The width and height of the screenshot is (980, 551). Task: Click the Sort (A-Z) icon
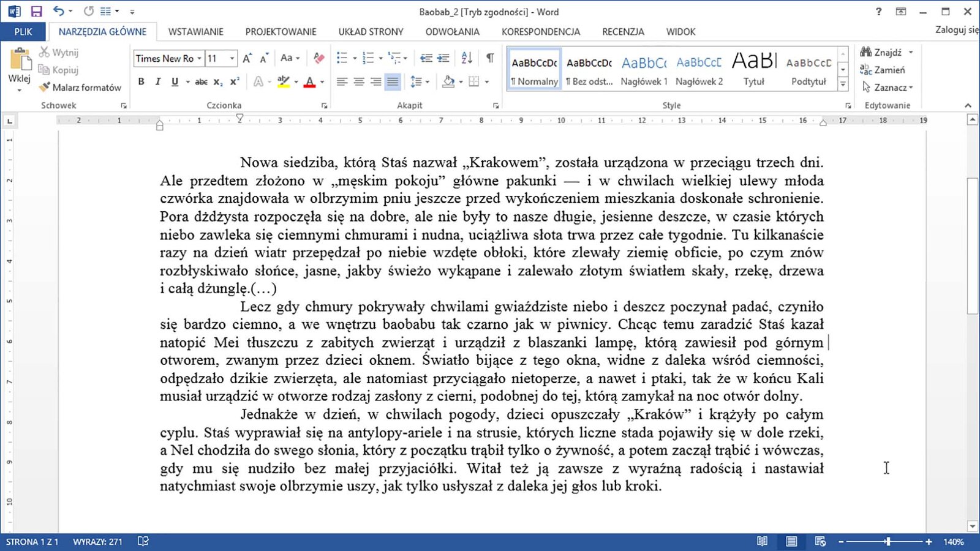467,58
